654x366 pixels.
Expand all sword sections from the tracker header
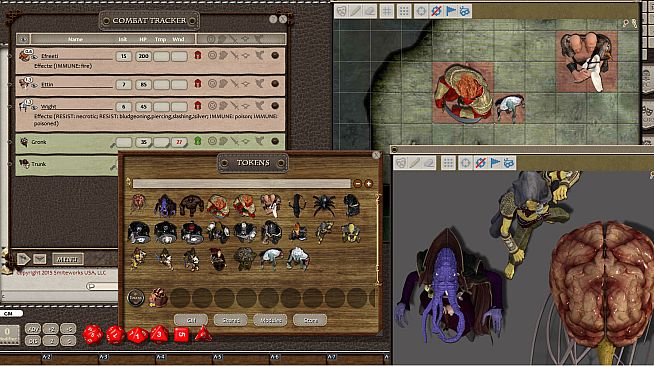pyautogui.click(x=234, y=39)
